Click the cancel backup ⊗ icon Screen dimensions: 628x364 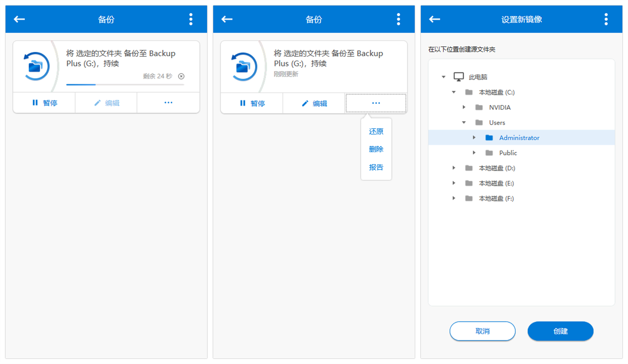(x=181, y=76)
